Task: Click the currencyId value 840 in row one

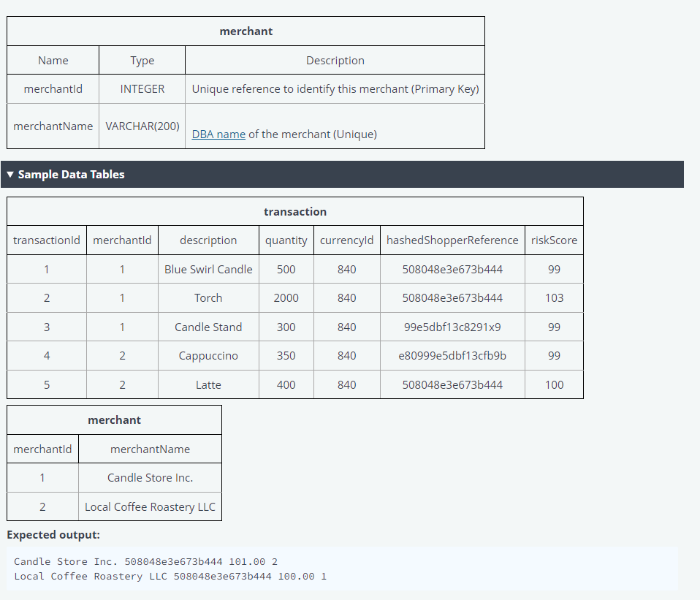Action: (x=346, y=269)
